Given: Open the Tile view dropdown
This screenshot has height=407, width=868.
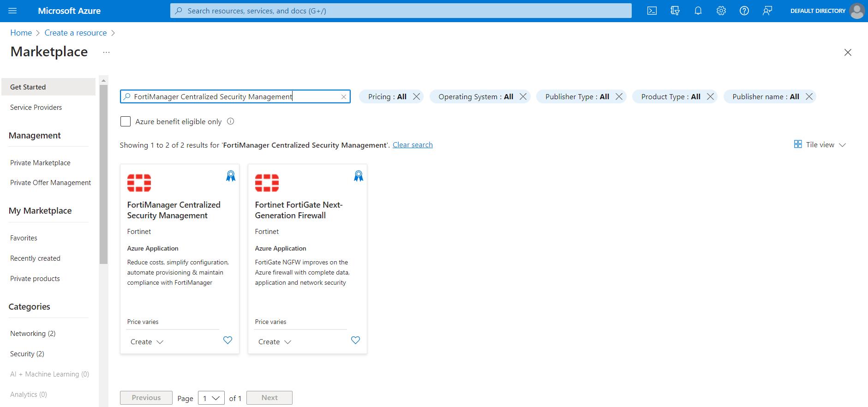Looking at the screenshot, I should pyautogui.click(x=820, y=145).
